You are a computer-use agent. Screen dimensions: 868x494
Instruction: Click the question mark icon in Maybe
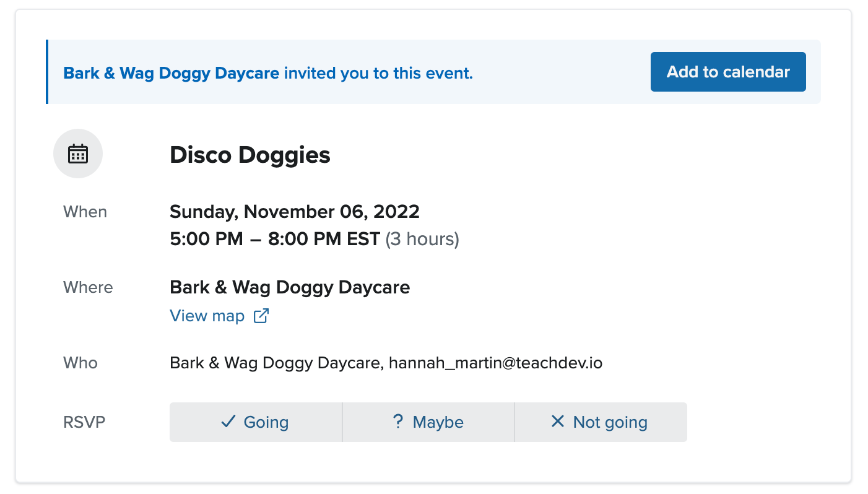[x=398, y=422]
